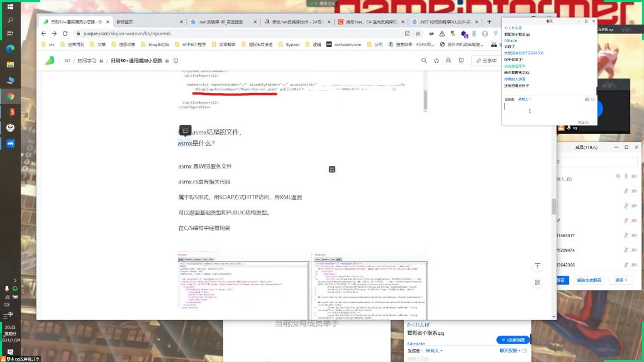644x362 pixels.
Task: Open Edge from the taskbar
Action: tap(10, 49)
